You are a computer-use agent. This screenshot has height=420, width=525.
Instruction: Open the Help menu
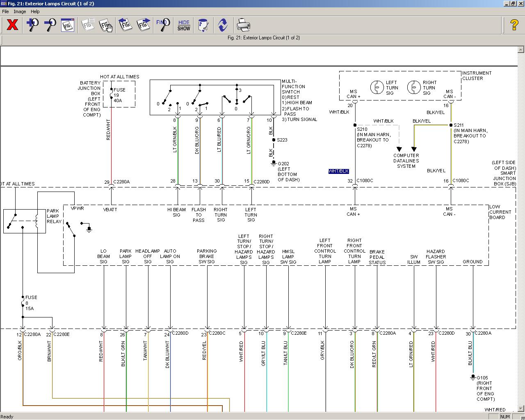click(35, 11)
